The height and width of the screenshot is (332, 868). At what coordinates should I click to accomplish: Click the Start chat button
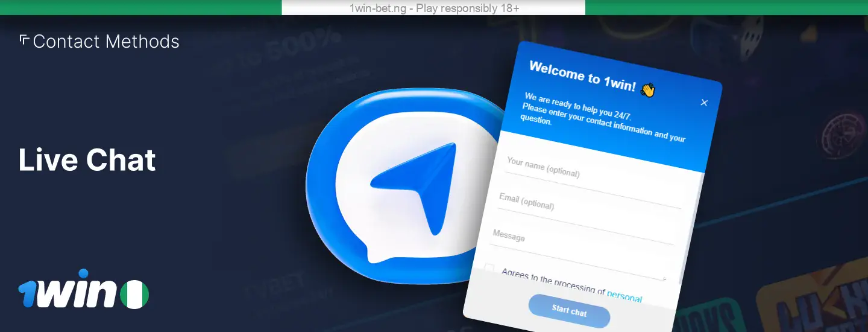[x=569, y=311]
